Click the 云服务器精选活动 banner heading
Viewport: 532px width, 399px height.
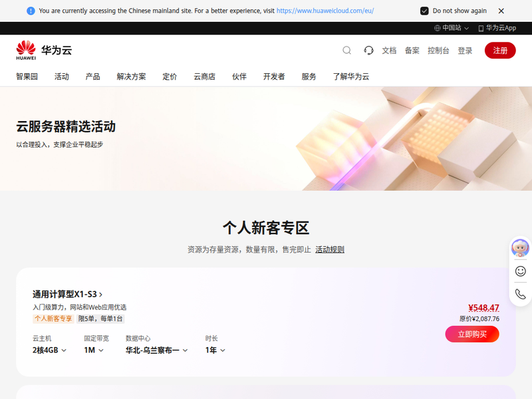[66, 126]
